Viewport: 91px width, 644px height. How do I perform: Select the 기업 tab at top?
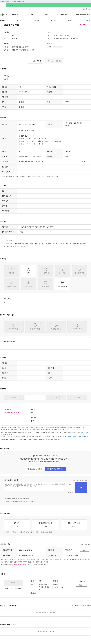click(11, 5)
